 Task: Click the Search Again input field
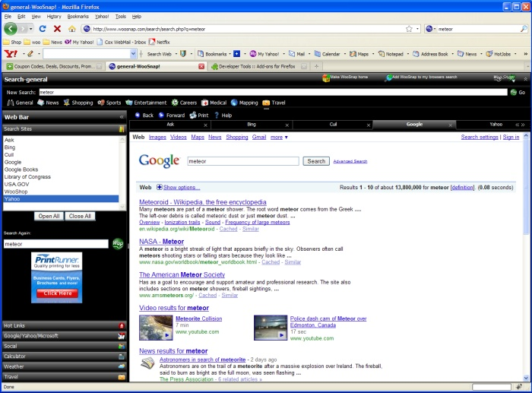point(56,244)
